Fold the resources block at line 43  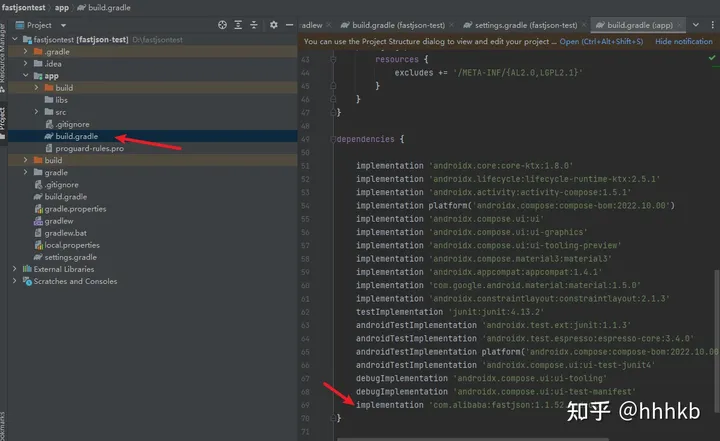[x=333, y=59]
